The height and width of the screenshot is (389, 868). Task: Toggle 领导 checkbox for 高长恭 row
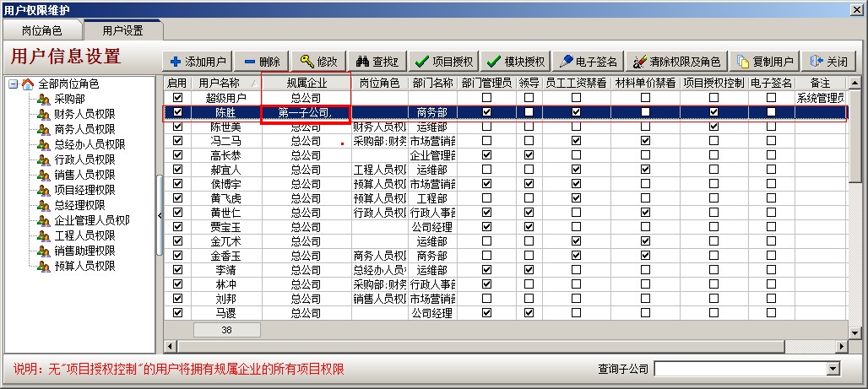coord(529,155)
